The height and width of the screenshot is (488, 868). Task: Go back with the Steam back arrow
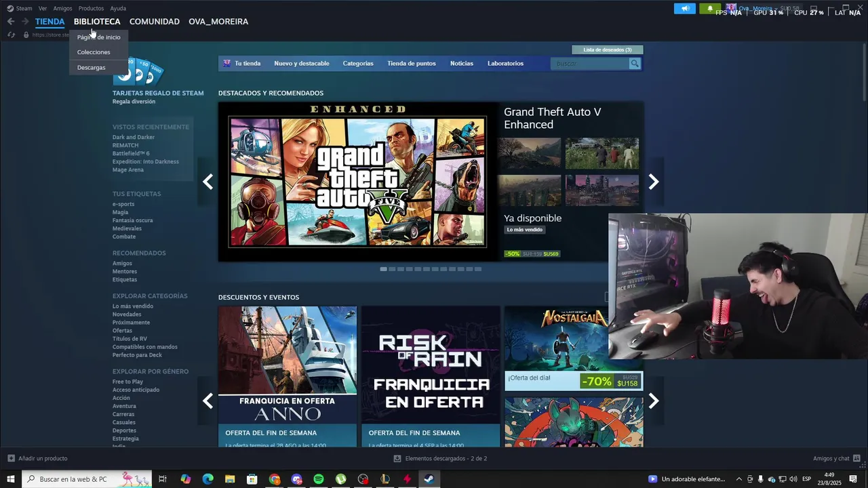11,22
